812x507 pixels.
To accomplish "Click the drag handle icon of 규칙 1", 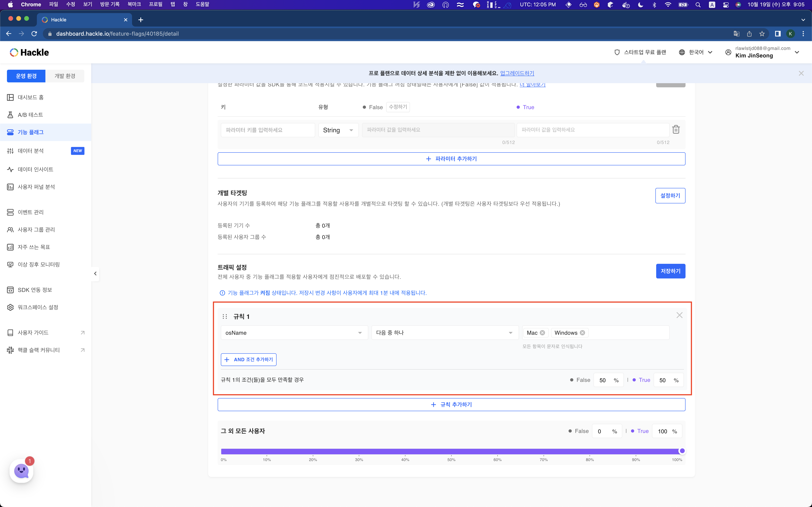I will click(225, 316).
